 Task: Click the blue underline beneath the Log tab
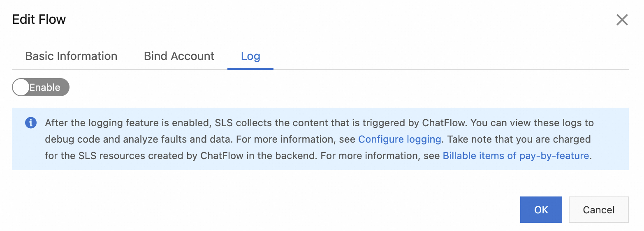point(250,69)
